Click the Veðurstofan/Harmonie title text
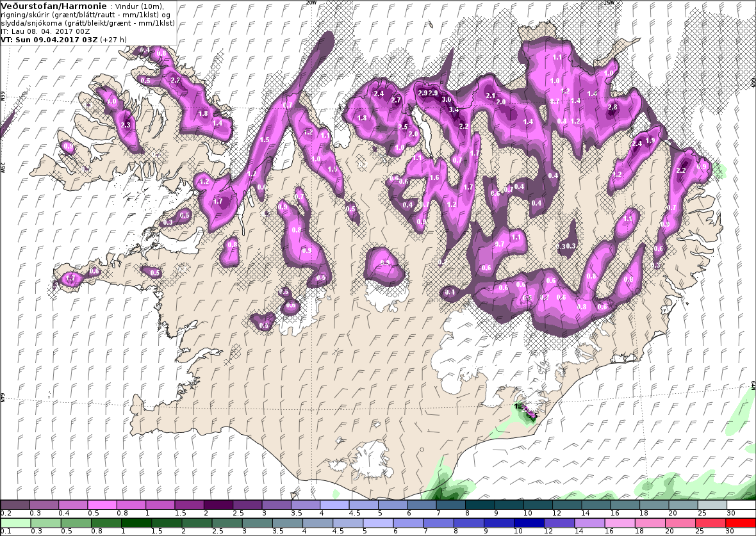Viewport: 756px width, 536px height. [54, 6]
